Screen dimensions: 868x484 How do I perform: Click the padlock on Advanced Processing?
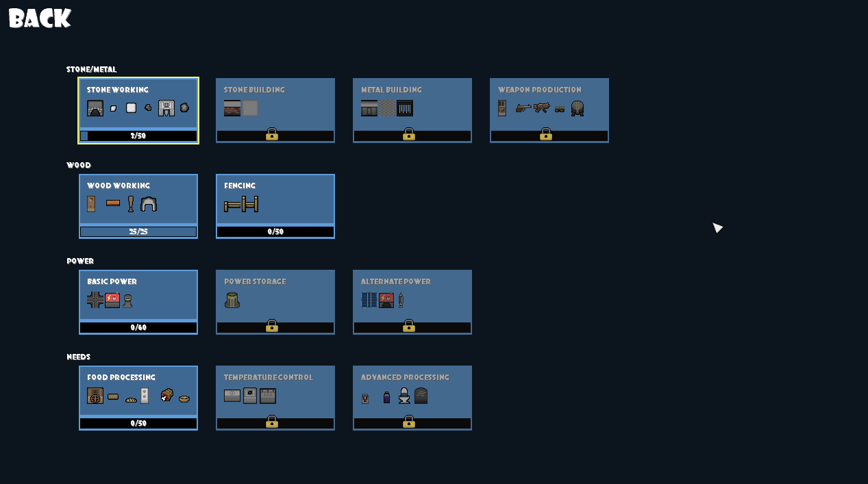pos(409,421)
